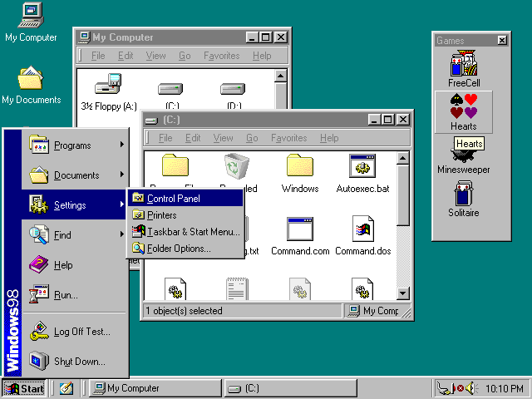The width and height of the screenshot is (532, 399).
Task: Click the notepad quick launch icon in taskbar
Action: pos(66,388)
